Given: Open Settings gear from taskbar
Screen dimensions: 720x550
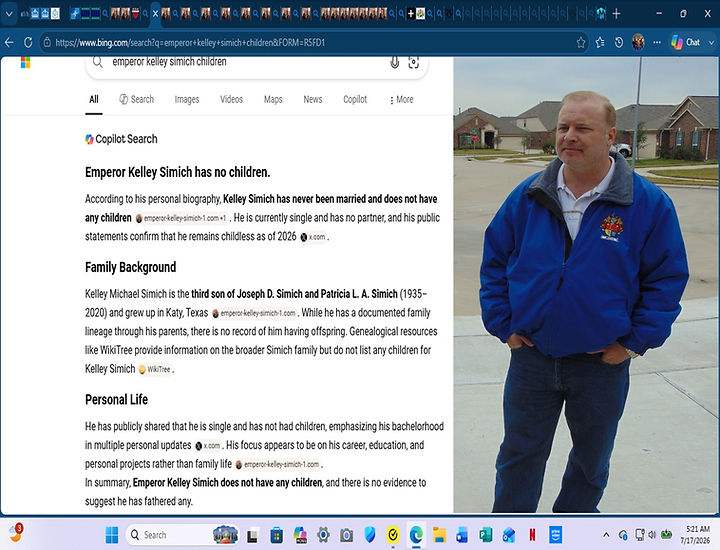Looking at the screenshot, I should [323, 535].
